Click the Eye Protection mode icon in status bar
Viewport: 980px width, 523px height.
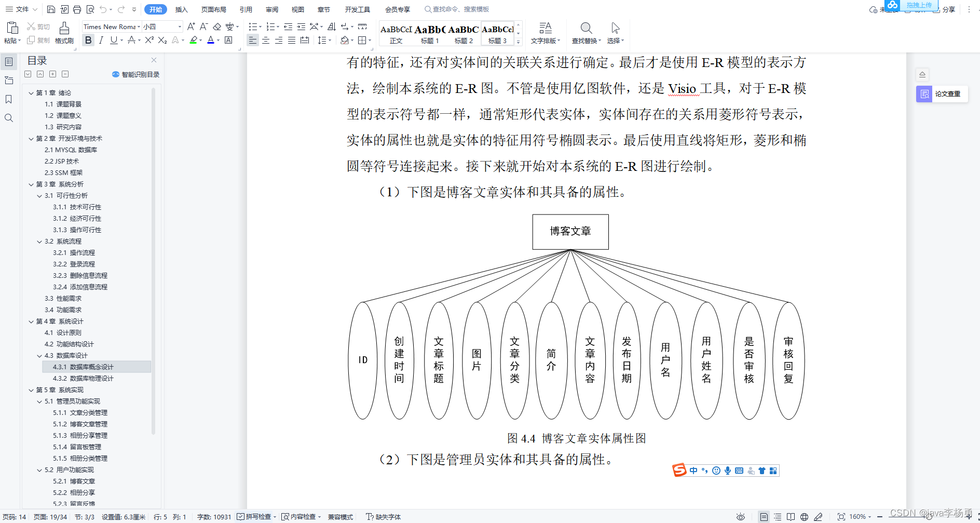(741, 517)
